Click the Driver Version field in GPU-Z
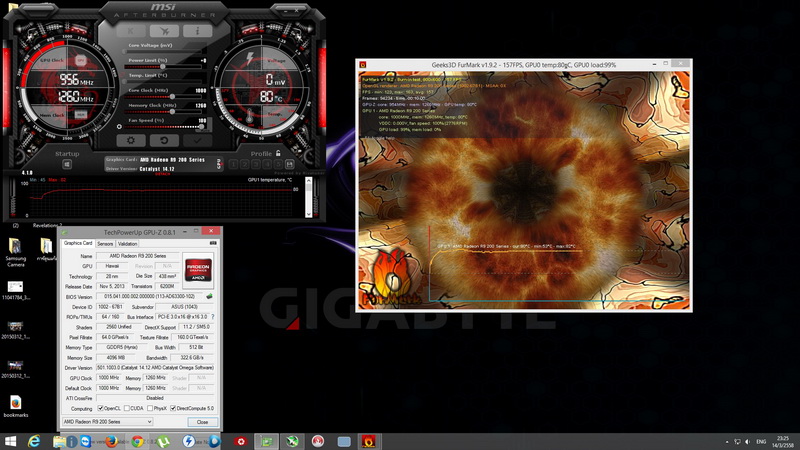 tap(155, 367)
